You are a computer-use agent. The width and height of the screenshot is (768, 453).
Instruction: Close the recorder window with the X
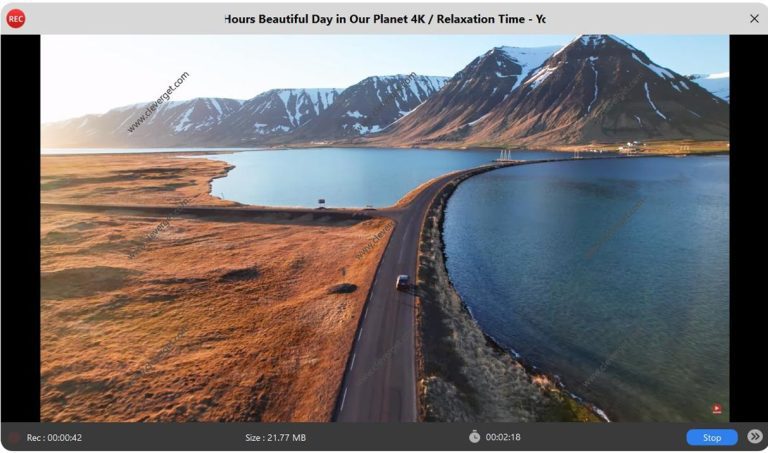click(754, 19)
